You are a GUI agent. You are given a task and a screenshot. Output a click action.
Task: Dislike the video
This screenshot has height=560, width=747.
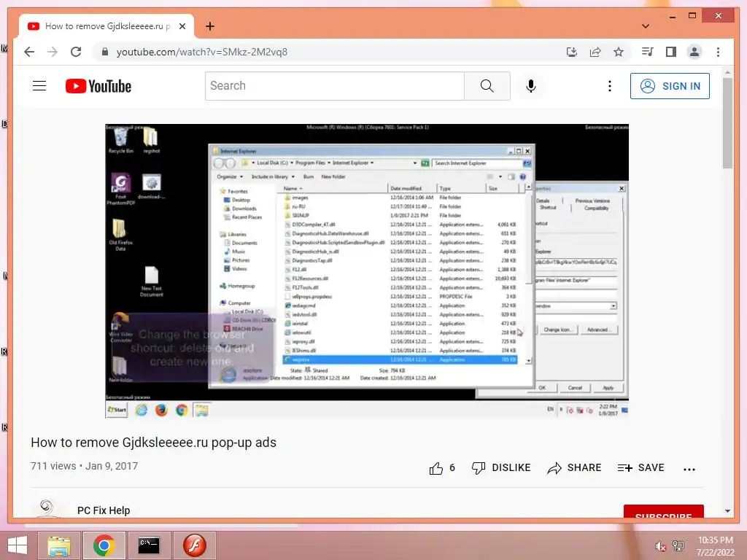[x=500, y=468]
